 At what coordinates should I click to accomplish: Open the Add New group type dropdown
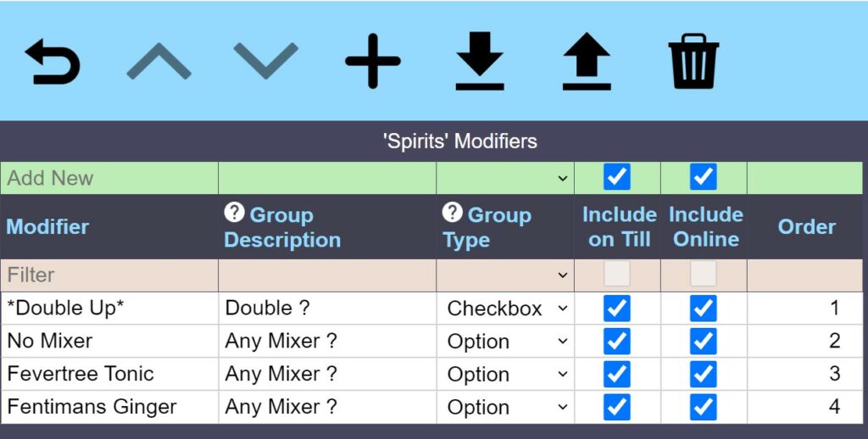[506, 178]
